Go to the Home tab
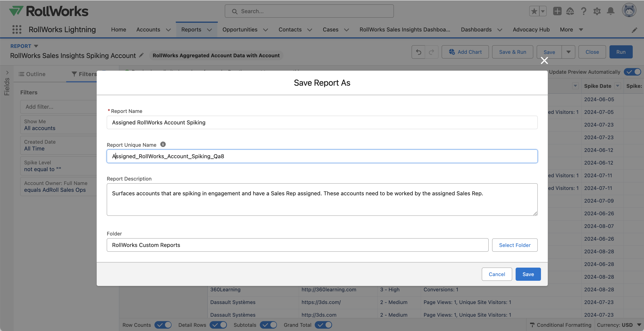This screenshot has height=331, width=644. (119, 30)
